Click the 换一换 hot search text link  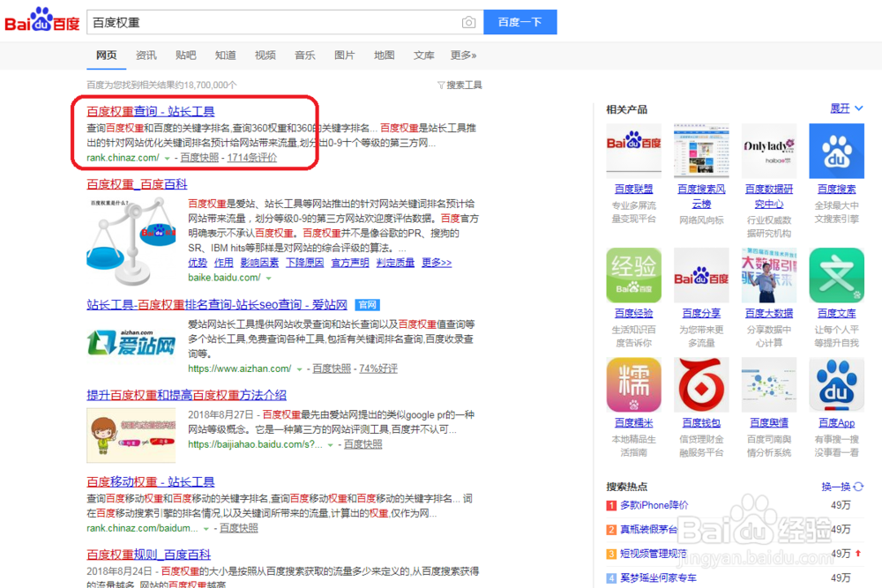coord(836,487)
